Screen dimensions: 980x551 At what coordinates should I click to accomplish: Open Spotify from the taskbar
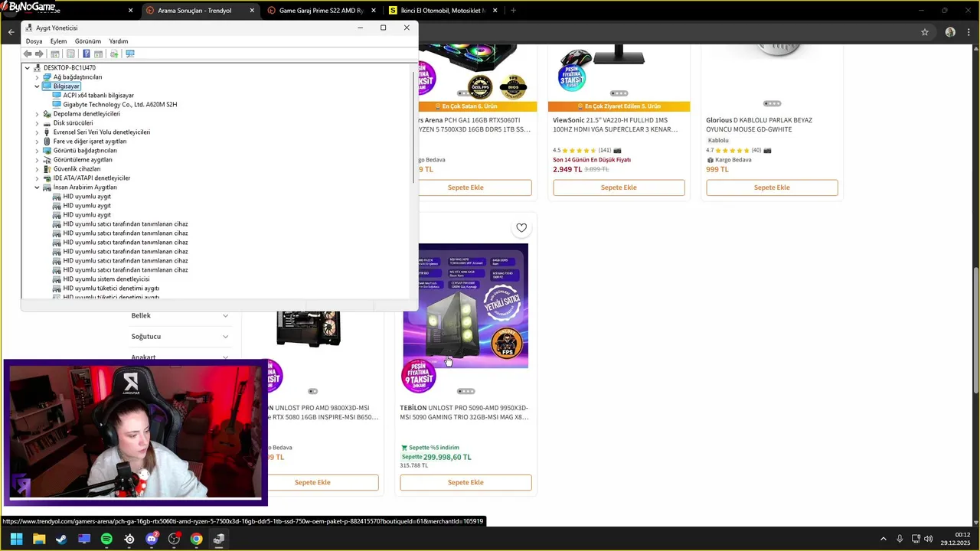click(106, 539)
